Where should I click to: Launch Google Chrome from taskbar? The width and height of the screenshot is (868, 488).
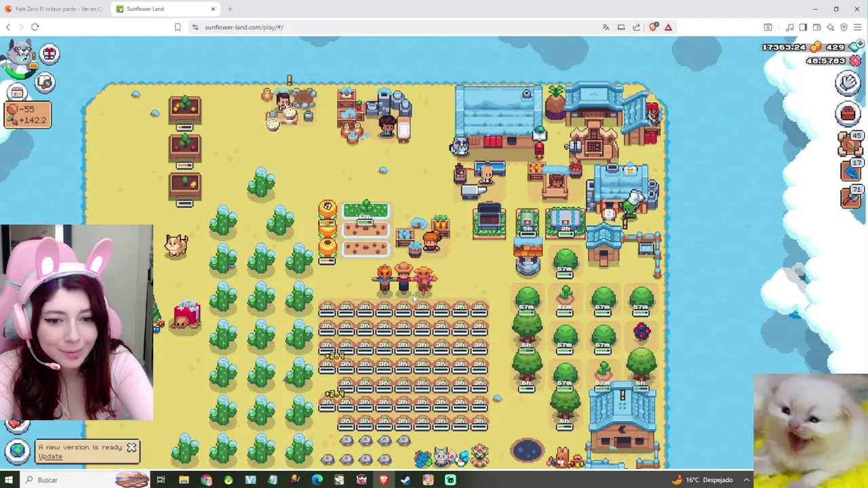coord(206,480)
